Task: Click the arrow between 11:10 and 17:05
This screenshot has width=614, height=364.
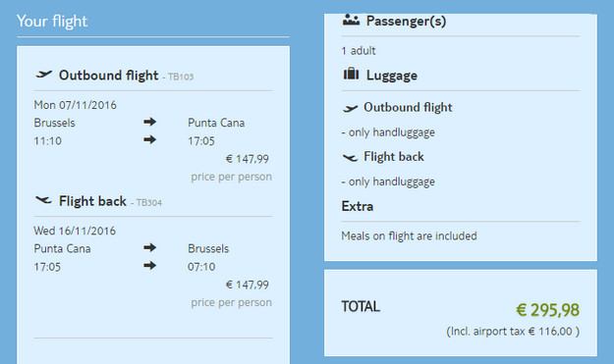Action: pyautogui.click(x=149, y=139)
